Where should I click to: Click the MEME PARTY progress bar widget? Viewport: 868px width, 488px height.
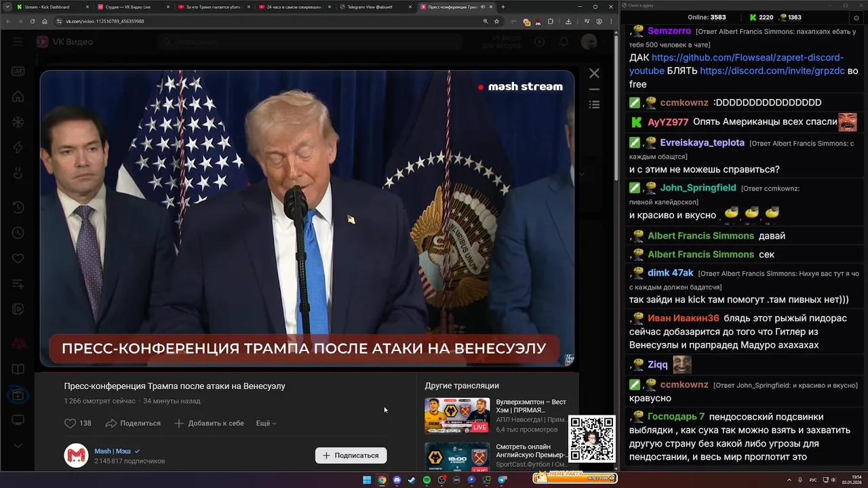tap(575, 478)
